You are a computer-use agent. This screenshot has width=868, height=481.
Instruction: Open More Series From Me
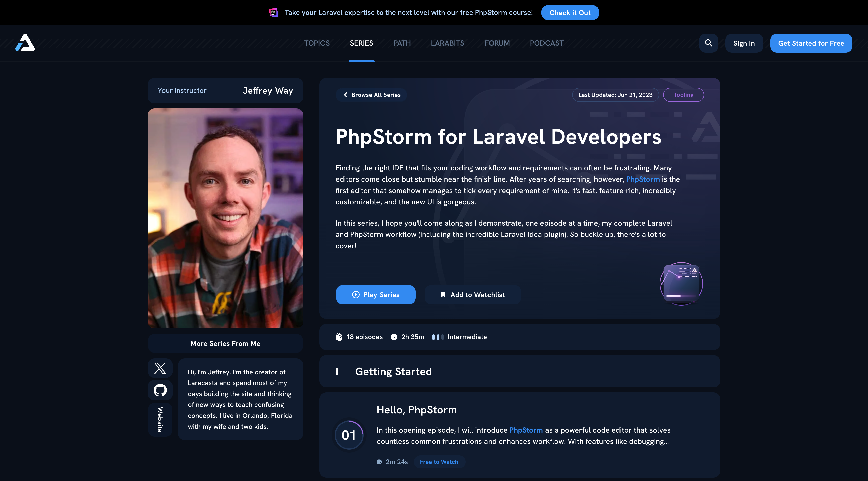(x=225, y=344)
